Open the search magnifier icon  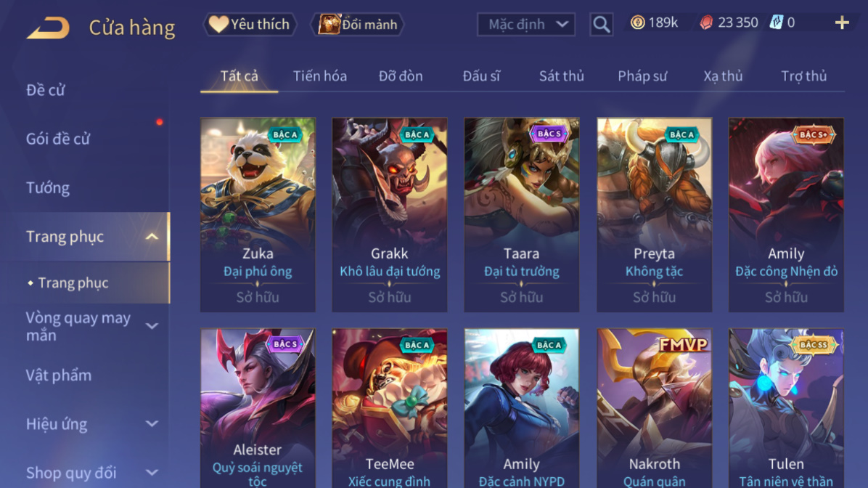click(601, 25)
